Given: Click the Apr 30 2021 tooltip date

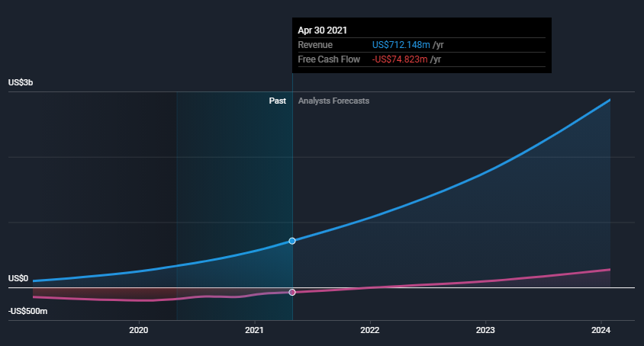Looking at the screenshot, I should 323,30.
